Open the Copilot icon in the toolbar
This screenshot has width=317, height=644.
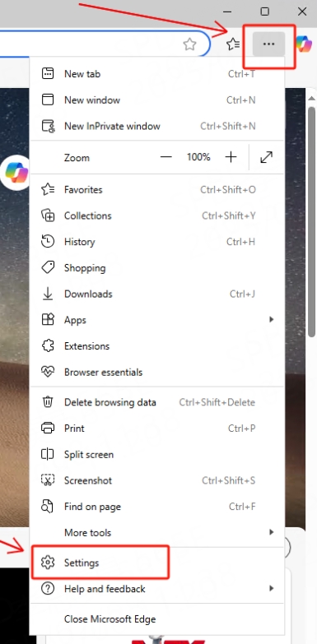[x=305, y=44]
